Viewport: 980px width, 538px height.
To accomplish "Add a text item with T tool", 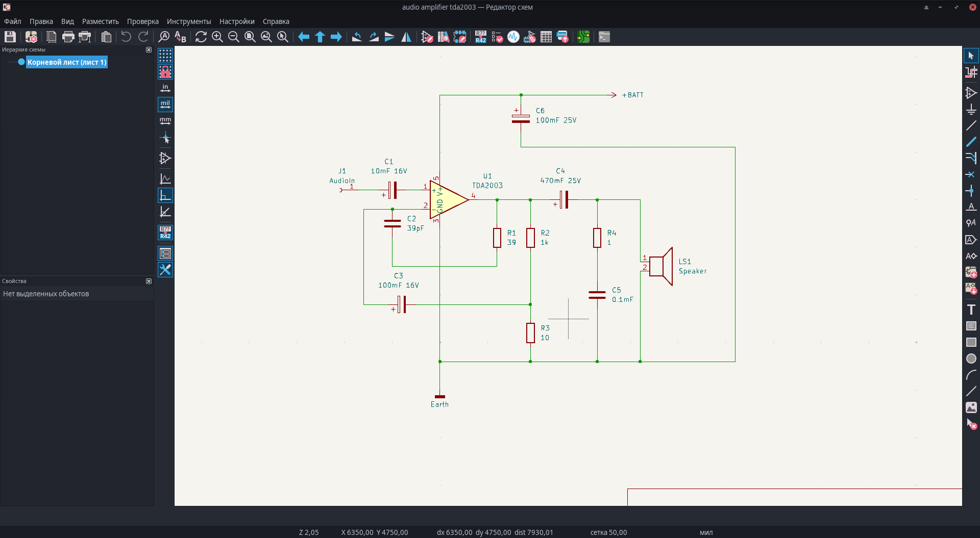I will point(971,310).
